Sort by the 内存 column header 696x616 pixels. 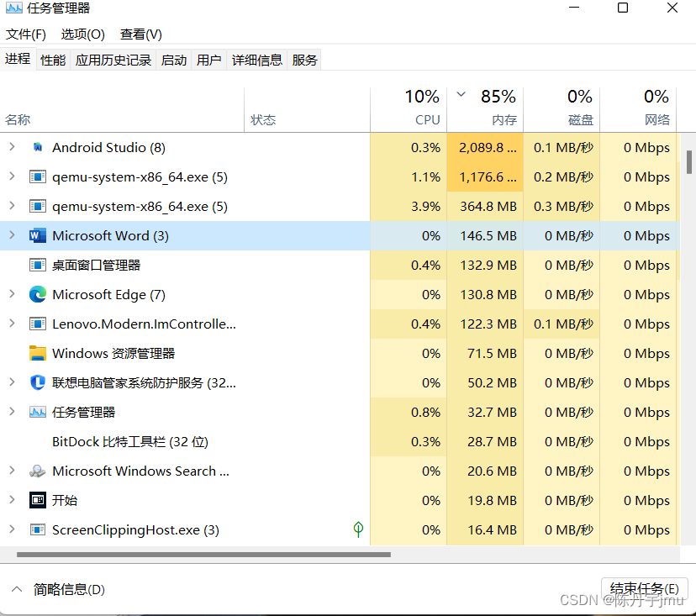coord(485,110)
